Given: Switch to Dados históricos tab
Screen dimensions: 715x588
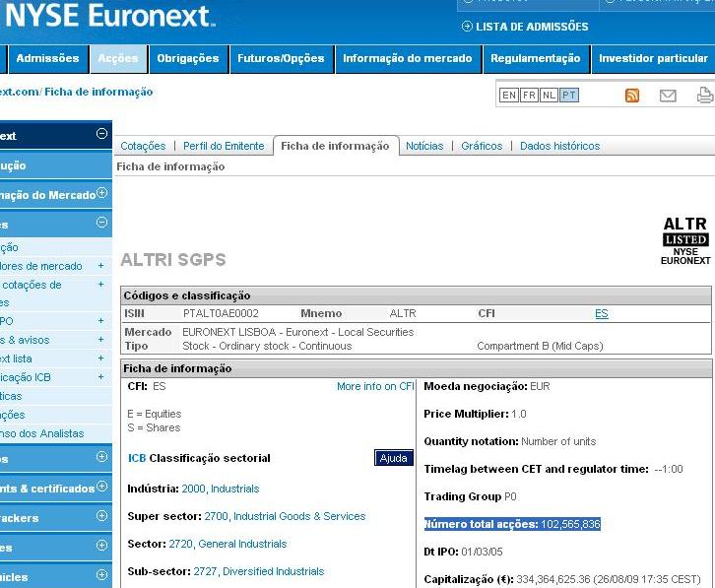Looking at the screenshot, I should 560,146.
